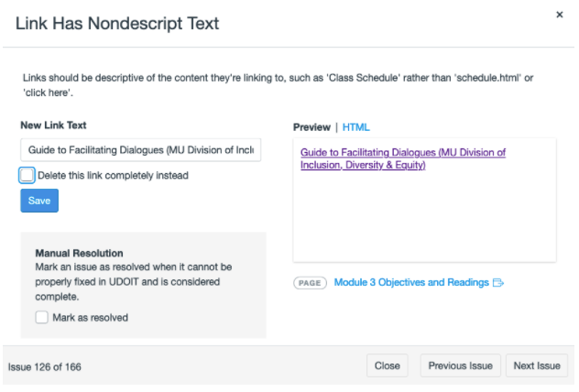Advance to the Next Issue
The height and width of the screenshot is (392, 579).
[536, 365]
